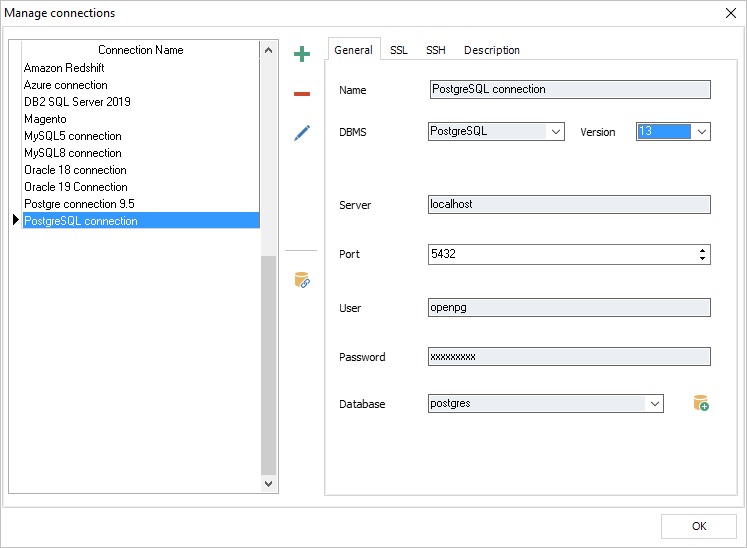
Task: Select Oracle 19 Connection
Action: (141, 187)
